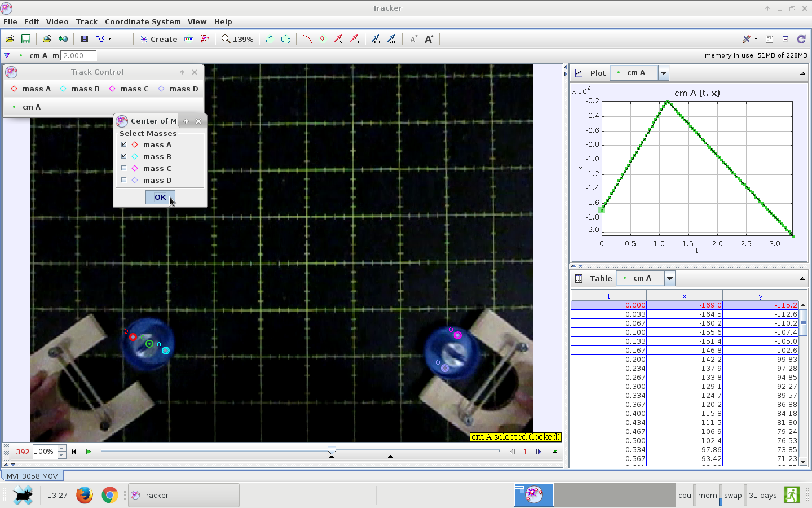
Task: Click the coordinate axes visibility icon
Action: pyautogui.click(x=122, y=39)
